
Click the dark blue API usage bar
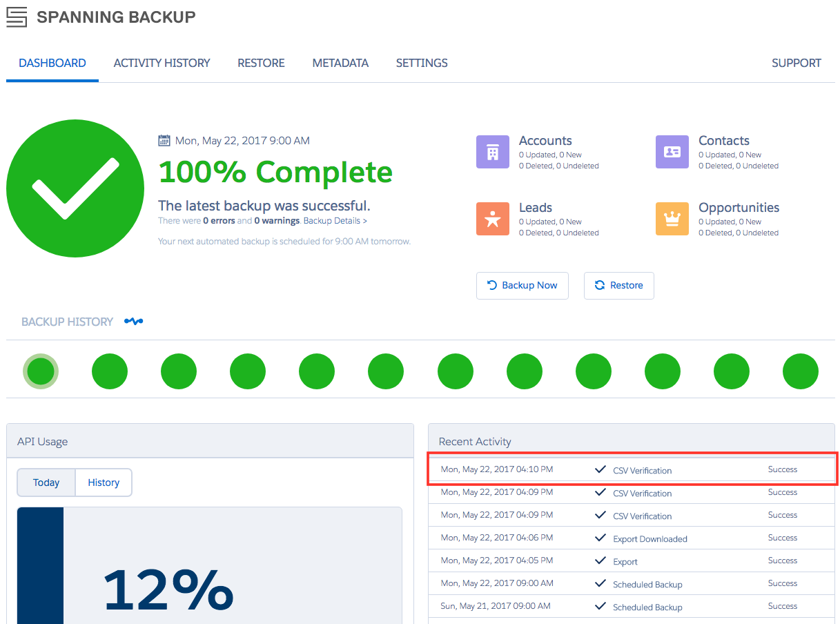pyautogui.click(x=40, y=565)
